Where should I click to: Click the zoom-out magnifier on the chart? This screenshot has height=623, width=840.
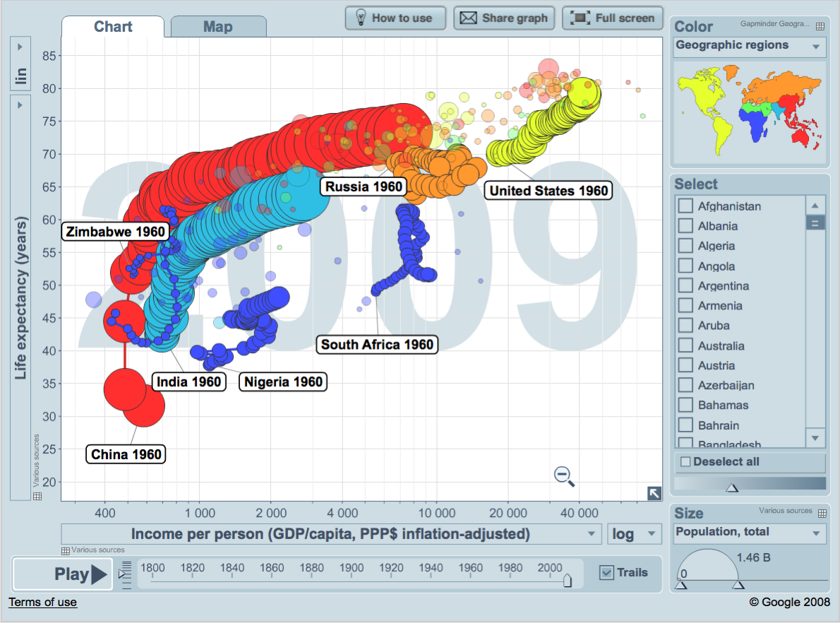tap(564, 476)
